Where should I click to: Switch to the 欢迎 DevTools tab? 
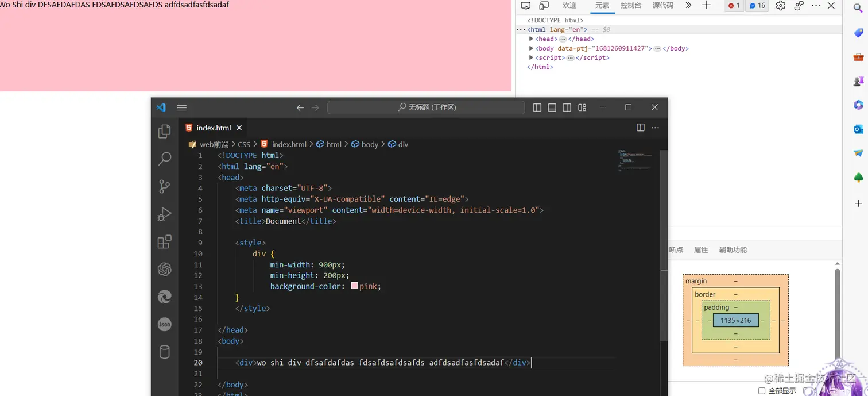pos(569,6)
